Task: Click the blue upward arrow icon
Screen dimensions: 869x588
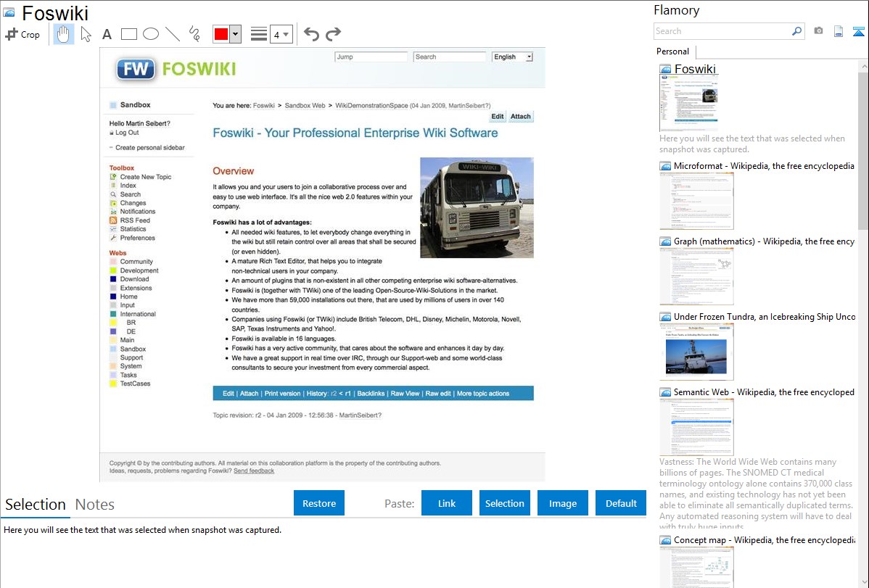Action: click(858, 31)
